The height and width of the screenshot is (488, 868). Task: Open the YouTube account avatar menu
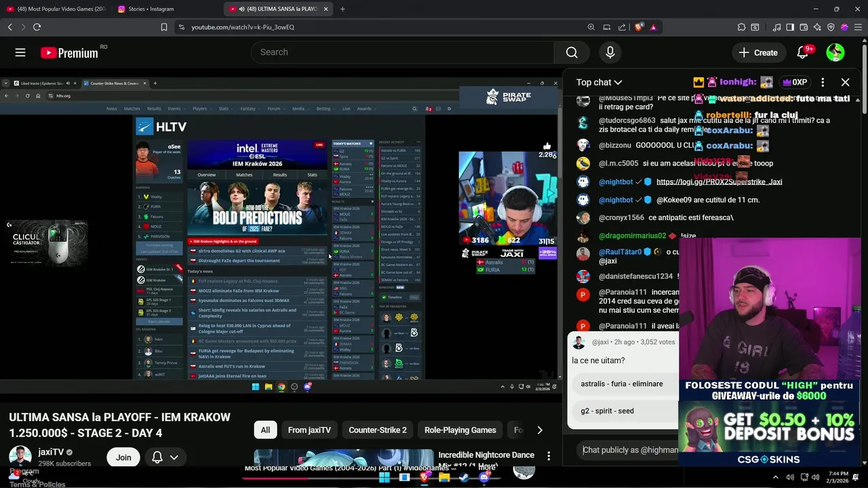(x=835, y=52)
